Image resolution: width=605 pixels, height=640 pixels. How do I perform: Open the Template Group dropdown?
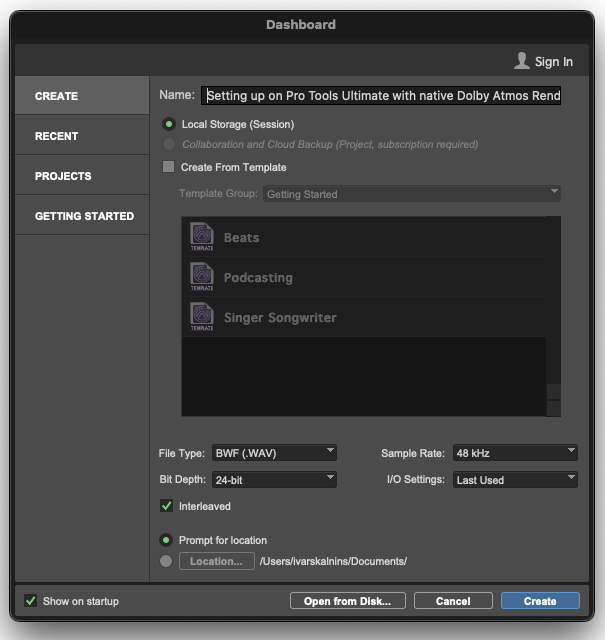click(x=411, y=194)
